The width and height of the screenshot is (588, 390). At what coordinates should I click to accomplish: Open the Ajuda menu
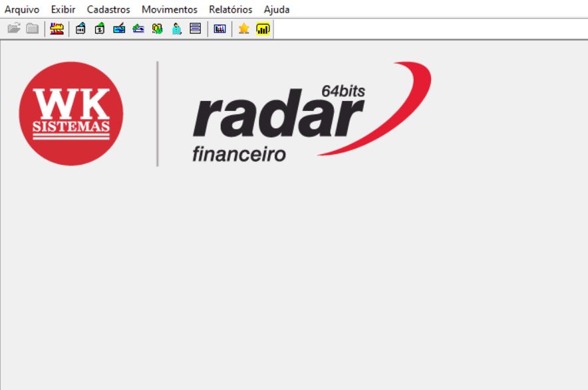pos(277,9)
